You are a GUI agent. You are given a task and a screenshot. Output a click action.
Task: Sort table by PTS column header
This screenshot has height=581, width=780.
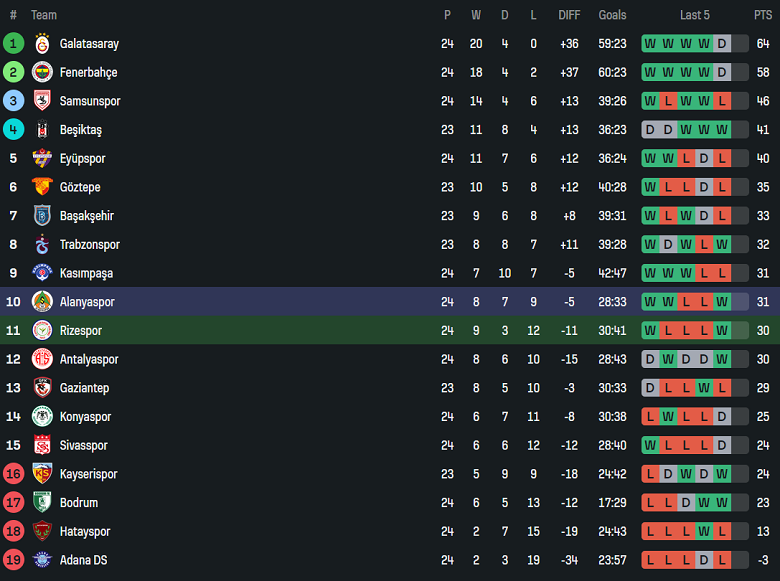click(763, 15)
